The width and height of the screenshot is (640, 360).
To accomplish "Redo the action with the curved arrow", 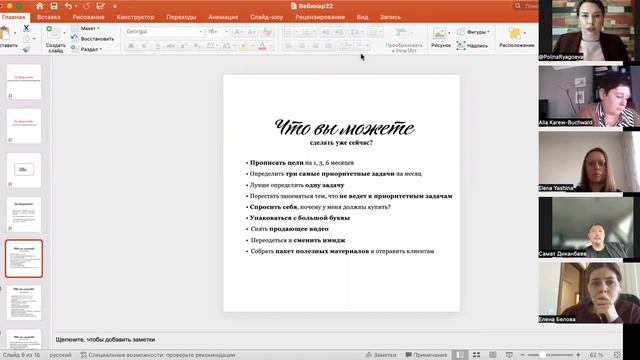I will coord(86,6).
